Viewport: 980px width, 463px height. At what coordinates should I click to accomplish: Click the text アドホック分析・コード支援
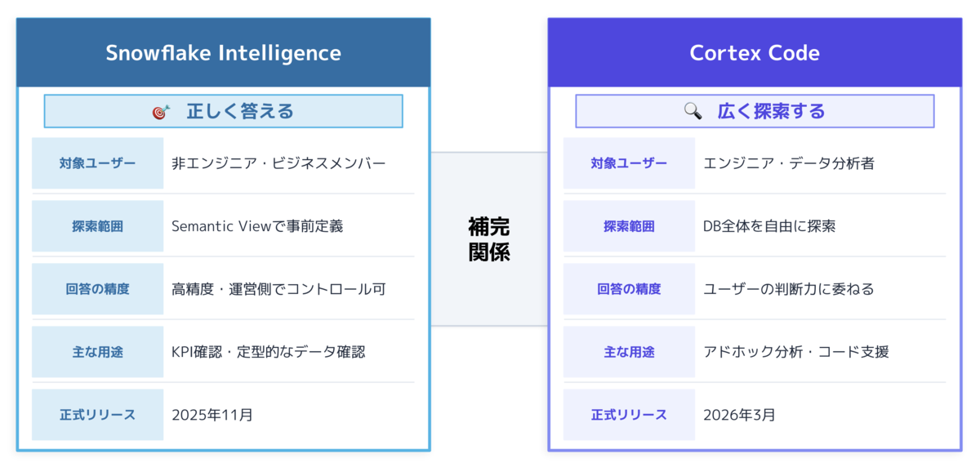pyautogui.click(x=796, y=352)
